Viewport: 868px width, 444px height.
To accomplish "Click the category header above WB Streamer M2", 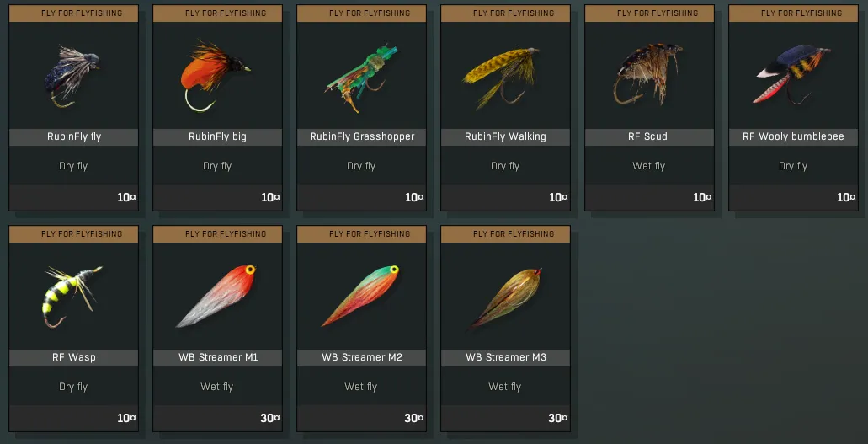I will point(361,234).
